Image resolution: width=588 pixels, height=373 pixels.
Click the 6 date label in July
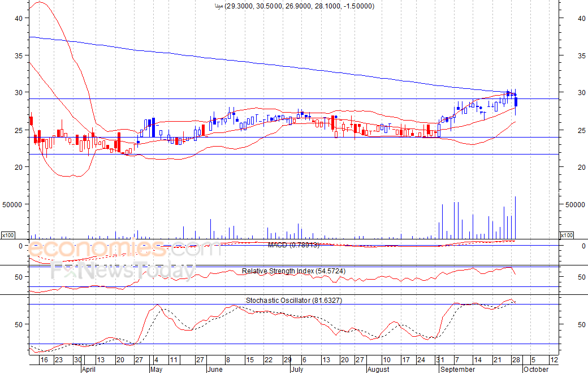(304, 360)
